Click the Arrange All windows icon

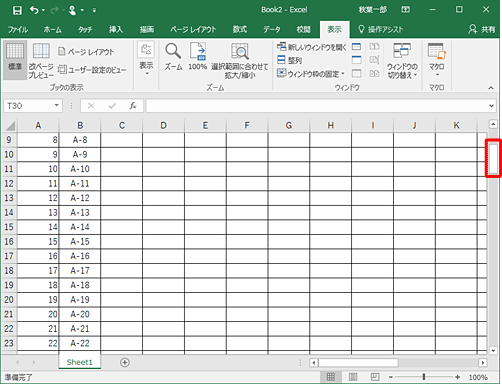pyautogui.click(x=289, y=60)
